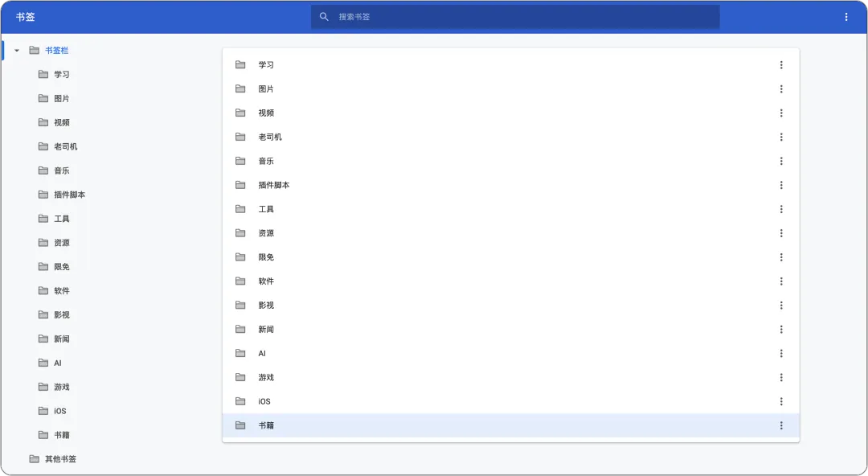
Task: Open three-dot menu for iOS folder row
Action: tap(781, 401)
